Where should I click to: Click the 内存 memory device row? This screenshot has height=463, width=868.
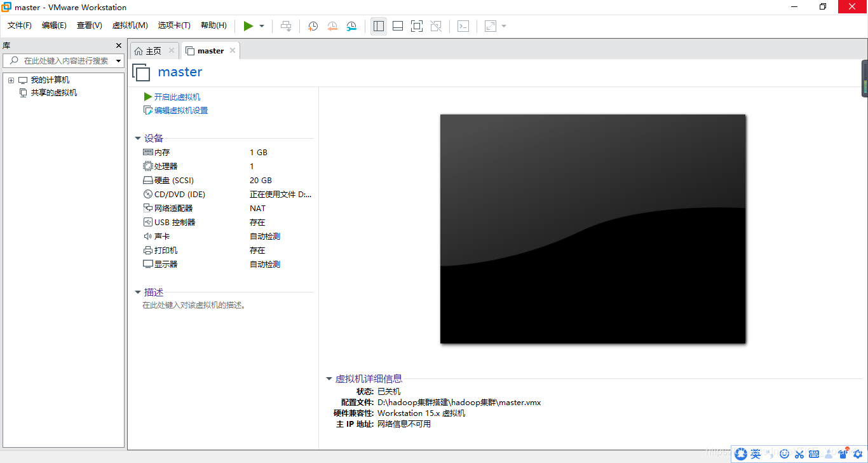coord(227,153)
